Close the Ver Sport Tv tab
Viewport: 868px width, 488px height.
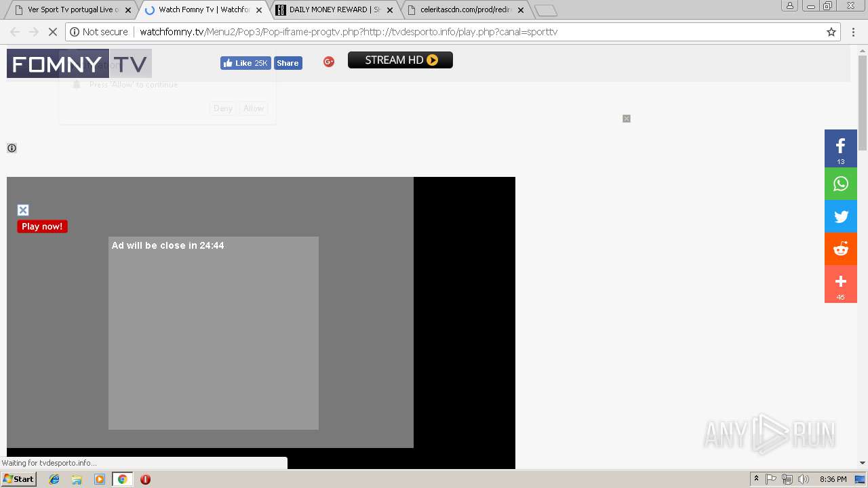pyautogui.click(x=128, y=10)
